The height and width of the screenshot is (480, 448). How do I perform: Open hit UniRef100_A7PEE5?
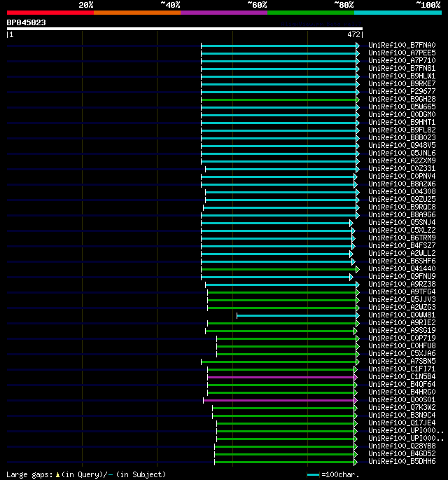click(402, 53)
